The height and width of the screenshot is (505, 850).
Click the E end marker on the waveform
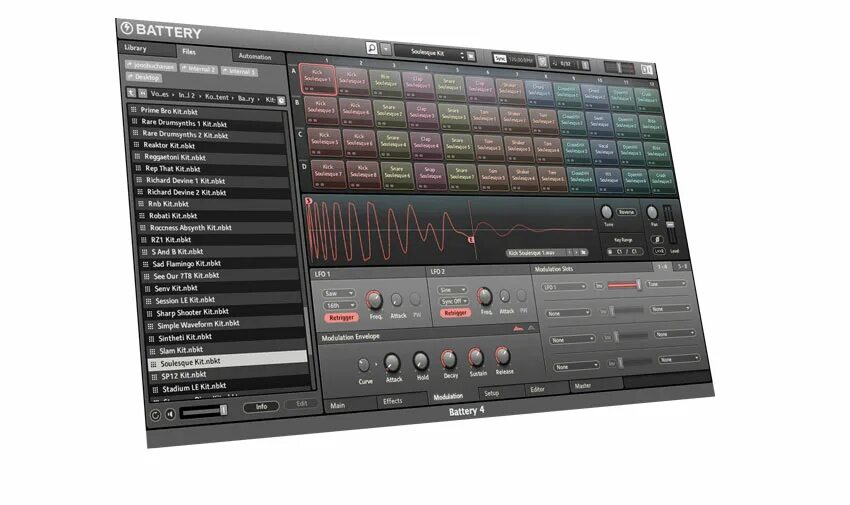[x=471, y=239]
